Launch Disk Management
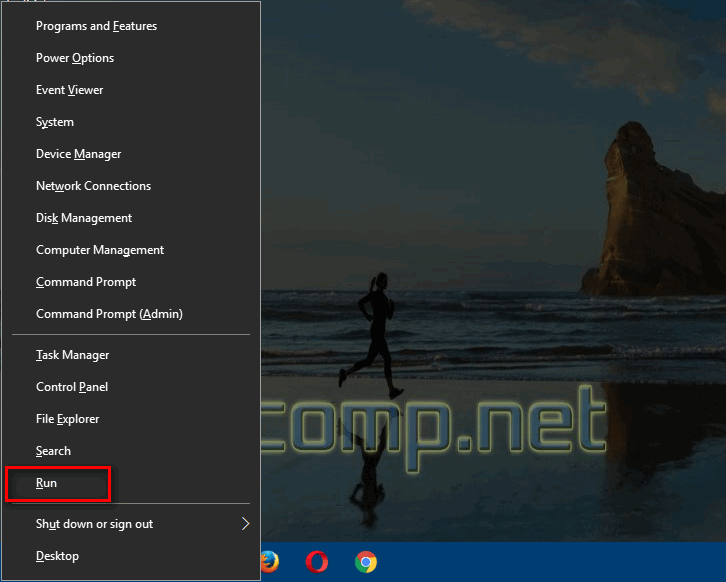 pos(131,218)
